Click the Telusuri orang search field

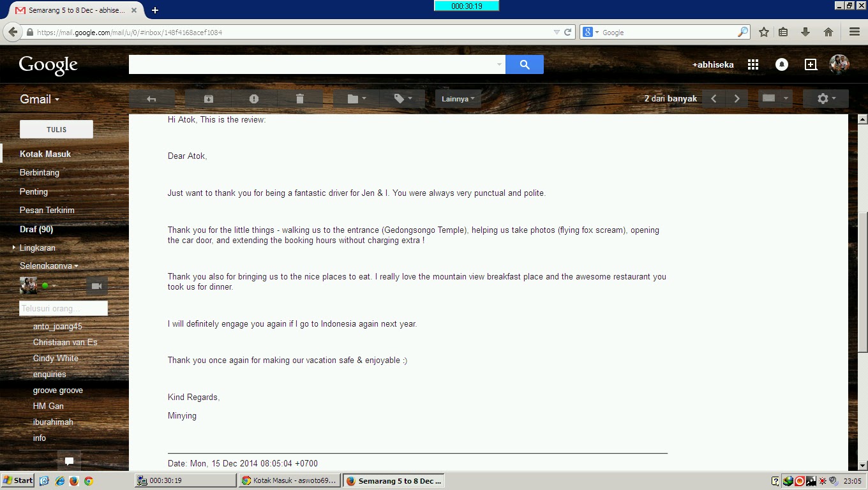tap(64, 308)
